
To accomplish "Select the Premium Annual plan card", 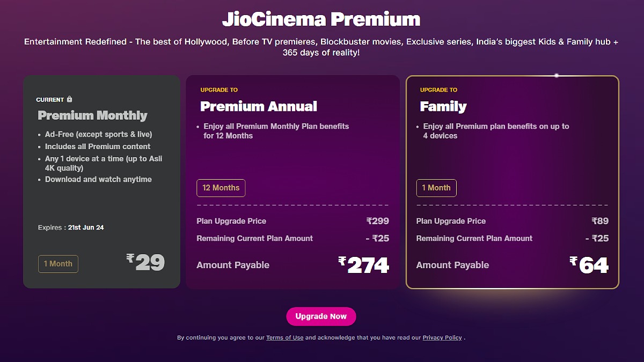I will [293, 182].
